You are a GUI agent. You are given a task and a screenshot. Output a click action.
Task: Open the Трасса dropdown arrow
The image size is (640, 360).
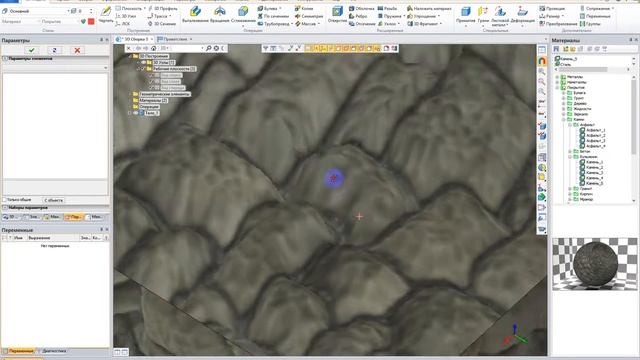pyautogui.click(x=170, y=16)
